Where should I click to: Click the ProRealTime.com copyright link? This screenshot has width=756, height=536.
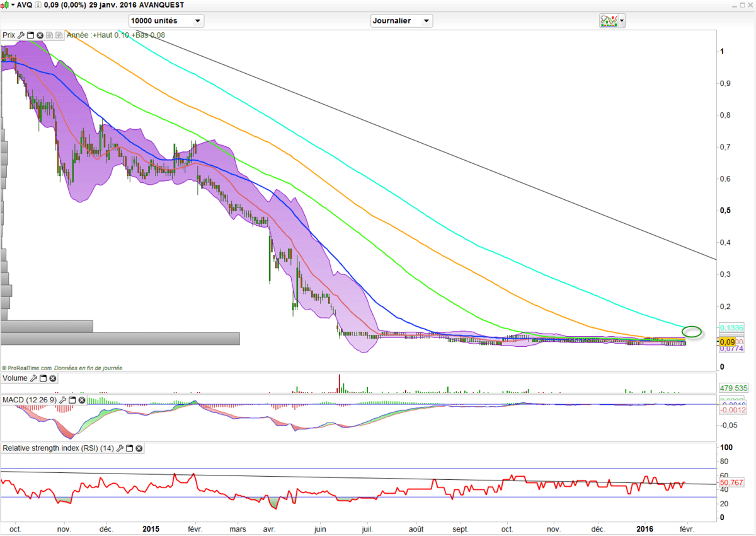27,368
